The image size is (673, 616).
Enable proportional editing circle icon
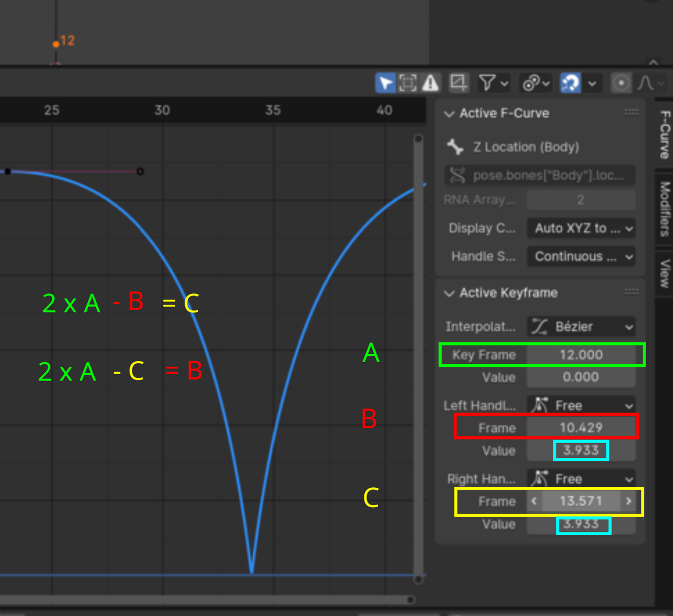[621, 83]
